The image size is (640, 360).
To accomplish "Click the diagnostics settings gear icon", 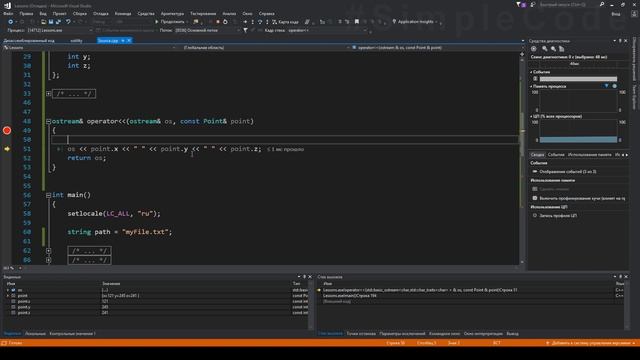I will click(534, 49).
